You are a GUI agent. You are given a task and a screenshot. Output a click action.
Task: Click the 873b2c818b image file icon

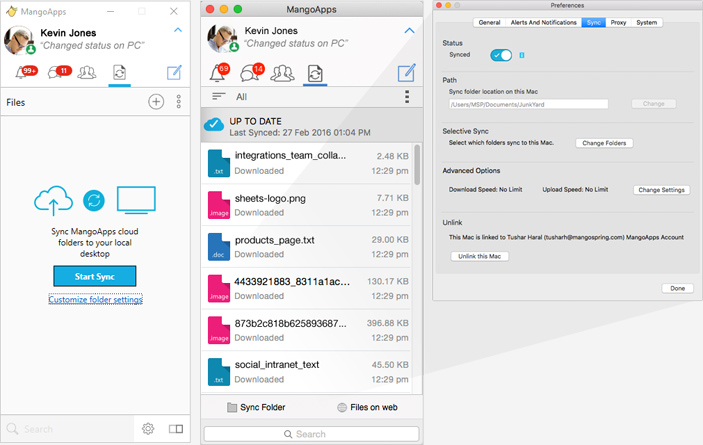pyautogui.click(x=219, y=330)
